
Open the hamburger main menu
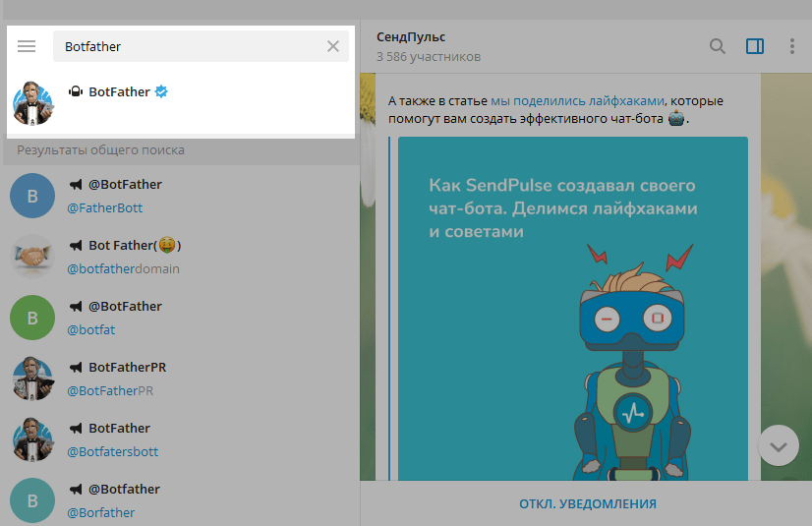[27, 46]
